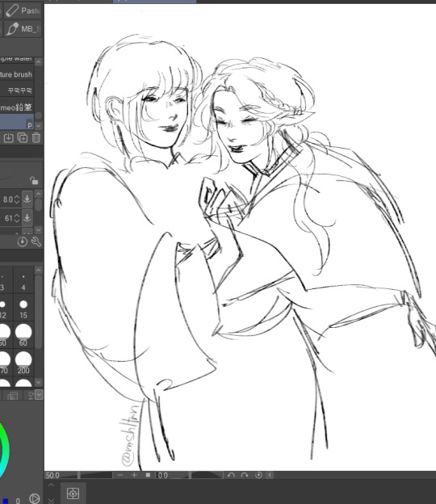Select the highlighted 'p' brush entry
Screen dimensions: 436x504
pyautogui.click(x=17, y=123)
